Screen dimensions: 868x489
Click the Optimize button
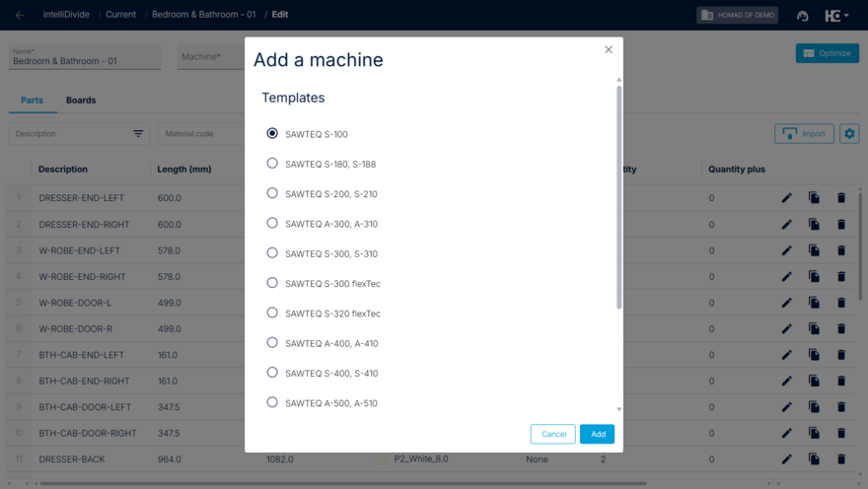(x=827, y=53)
